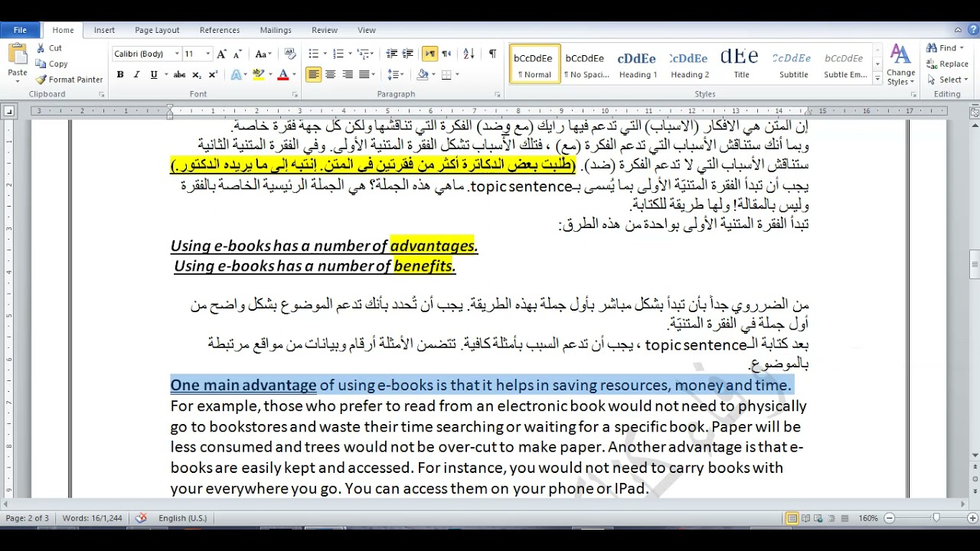Apply subscript formatting
Image resolution: width=980 pixels, height=551 pixels.
click(x=197, y=74)
